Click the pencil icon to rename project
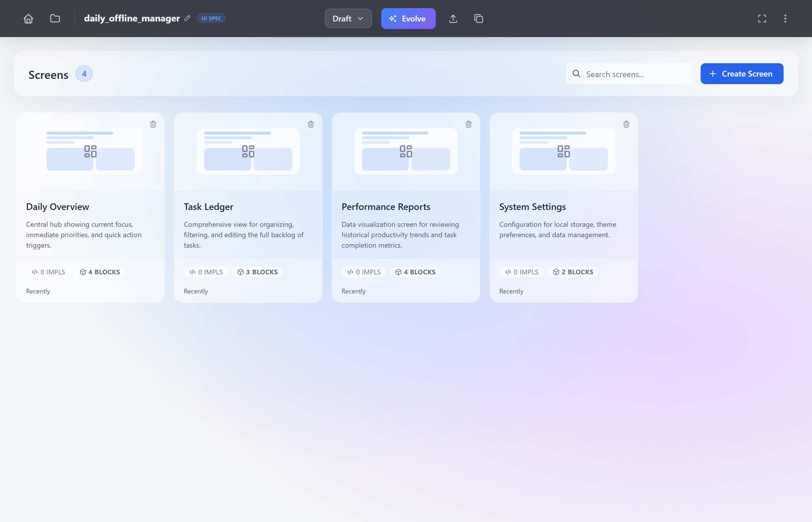Image resolution: width=812 pixels, height=522 pixels. (x=187, y=18)
